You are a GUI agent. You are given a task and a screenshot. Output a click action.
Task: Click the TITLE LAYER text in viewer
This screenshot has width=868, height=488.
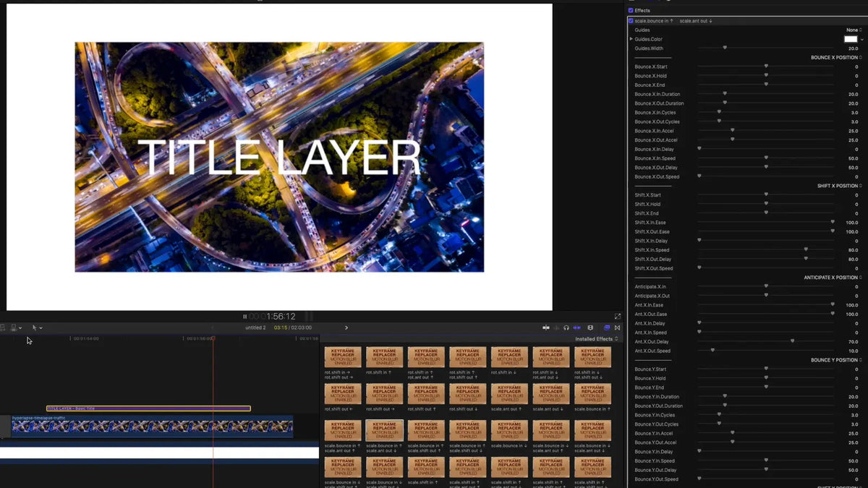click(278, 158)
